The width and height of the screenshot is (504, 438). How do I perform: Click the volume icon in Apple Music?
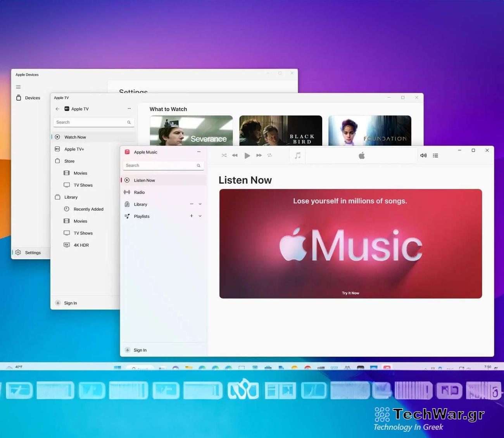point(423,155)
